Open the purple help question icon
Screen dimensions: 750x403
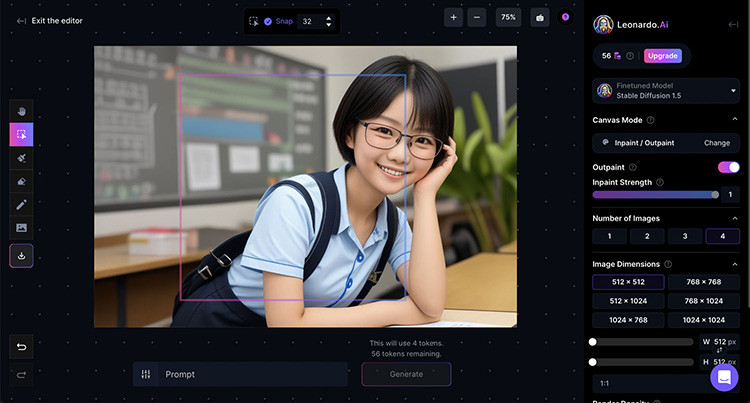coord(565,17)
